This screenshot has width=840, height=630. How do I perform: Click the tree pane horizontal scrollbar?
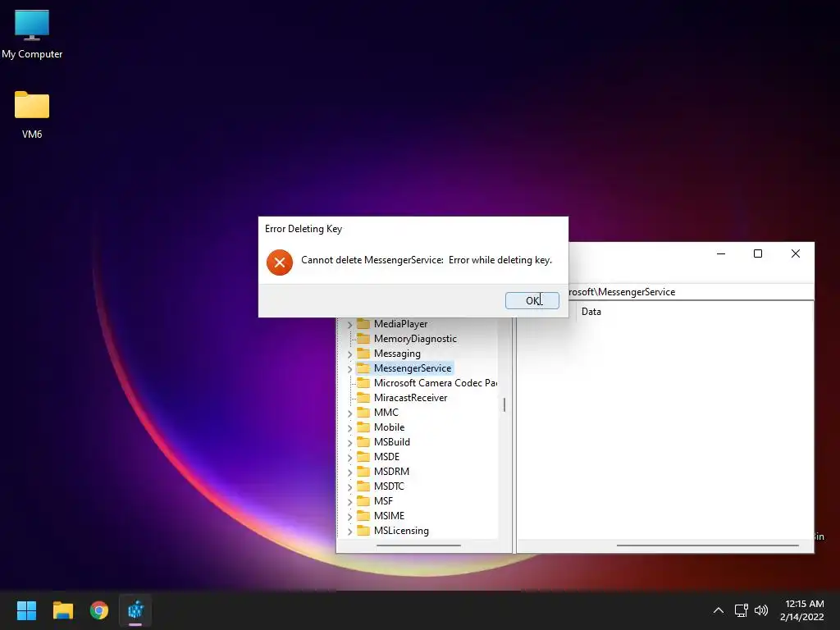coord(418,546)
